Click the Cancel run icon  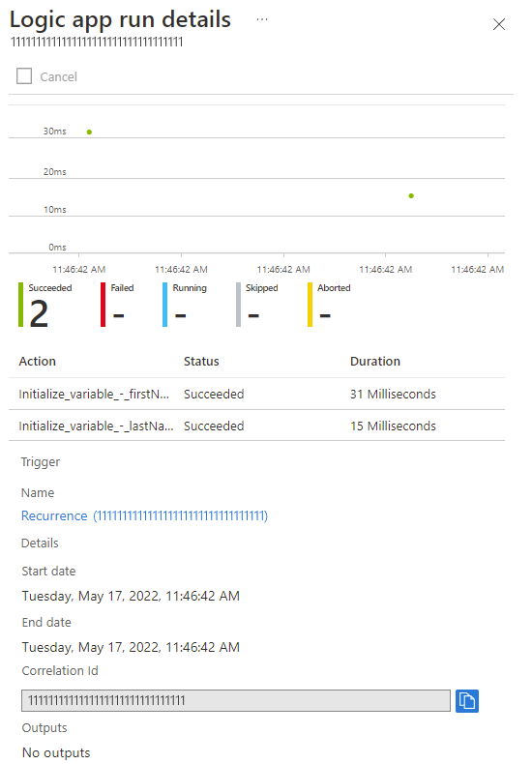pyautogui.click(x=24, y=76)
